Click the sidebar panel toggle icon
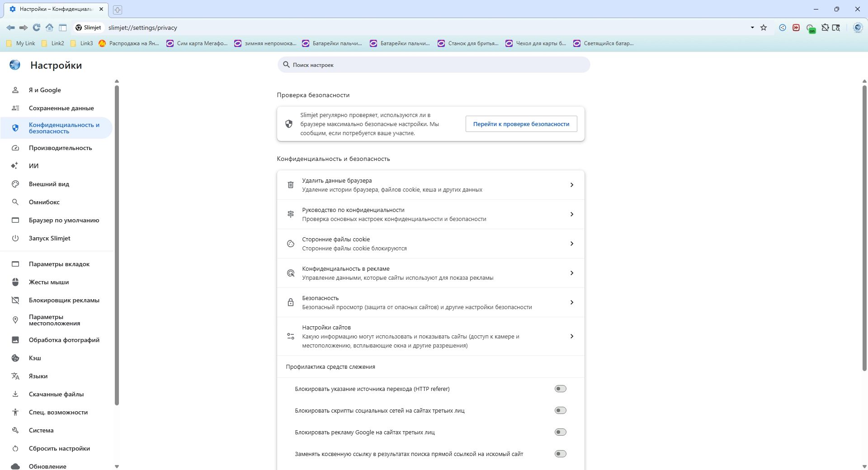The width and height of the screenshot is (868, 470). (x=63, y=28)
